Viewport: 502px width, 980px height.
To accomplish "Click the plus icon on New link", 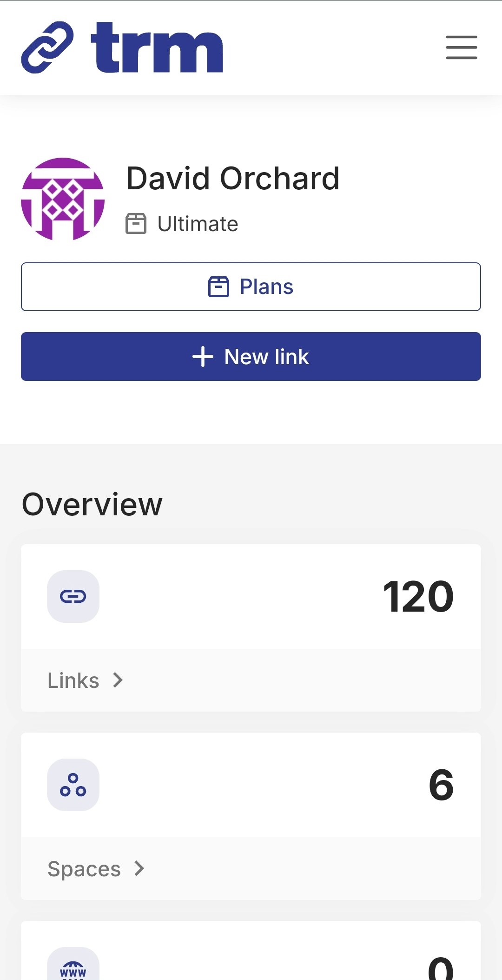I will coord(203,357).
